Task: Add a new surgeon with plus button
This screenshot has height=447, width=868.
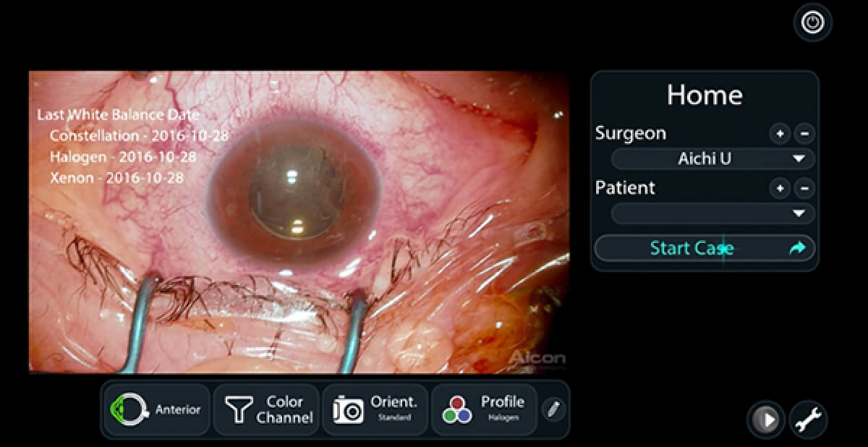Action: [x=779, y=134]
